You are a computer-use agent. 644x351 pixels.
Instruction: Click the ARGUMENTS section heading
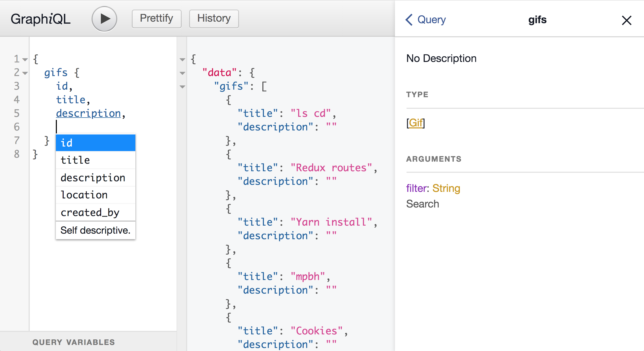pyautogui.click(x=434, y=159)
